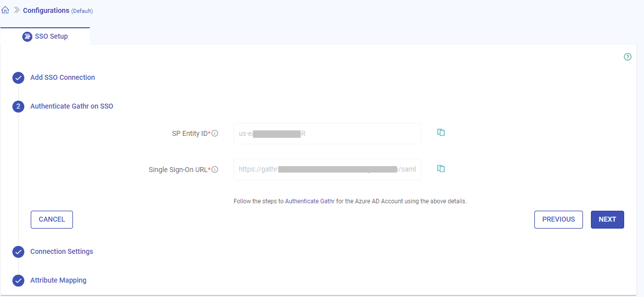Click the Connection Settings checkmark circle
Viewport: 644px width, 297px height.
pos(18,252)
